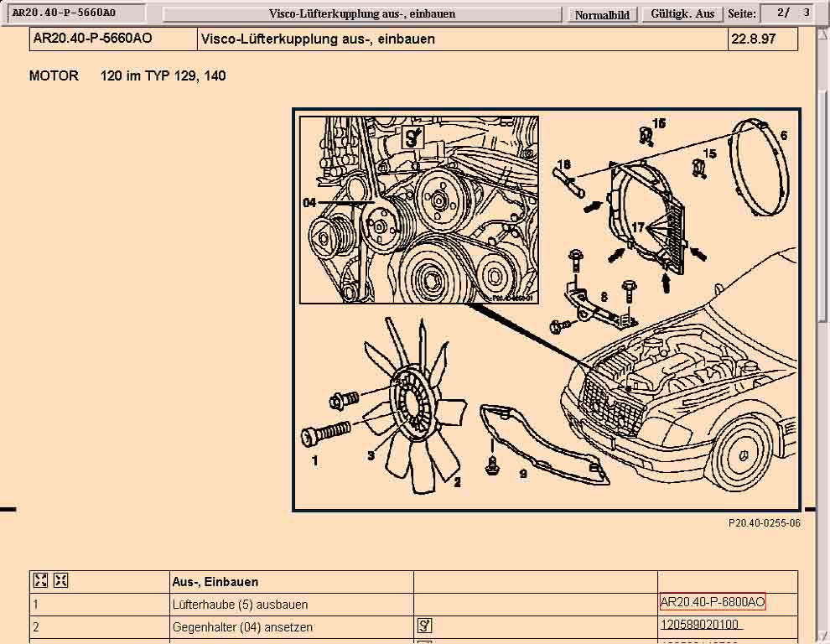
Task: Click the current page number field
Action: click(x=783, y=13)
